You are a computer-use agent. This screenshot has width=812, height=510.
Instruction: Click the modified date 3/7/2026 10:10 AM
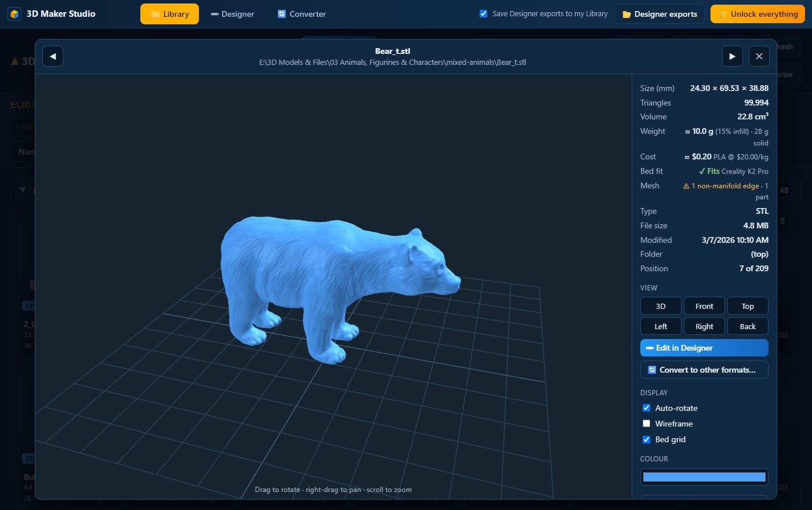click(735, 240)
